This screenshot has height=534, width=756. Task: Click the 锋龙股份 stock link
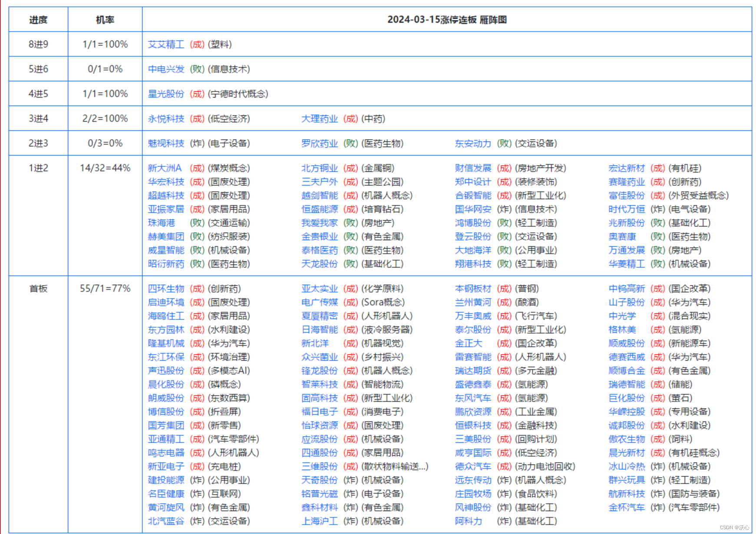point(320,371)
